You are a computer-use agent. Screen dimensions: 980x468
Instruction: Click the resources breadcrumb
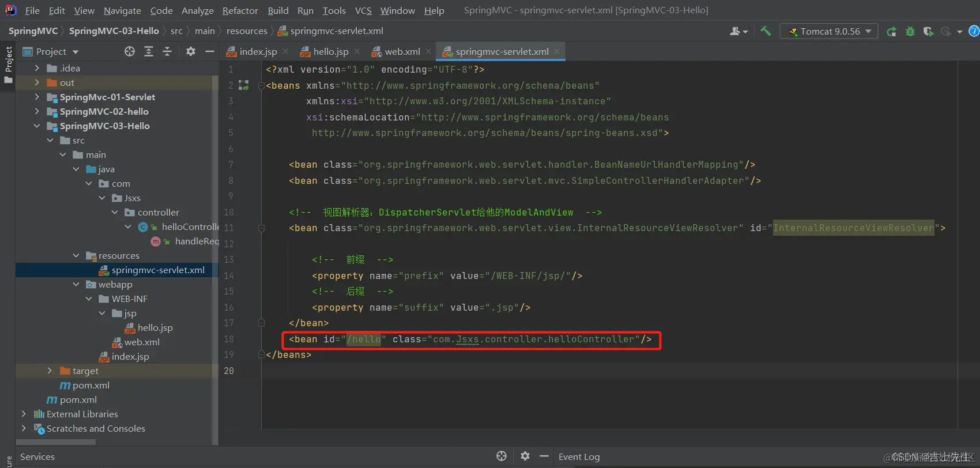pos(247,31)
